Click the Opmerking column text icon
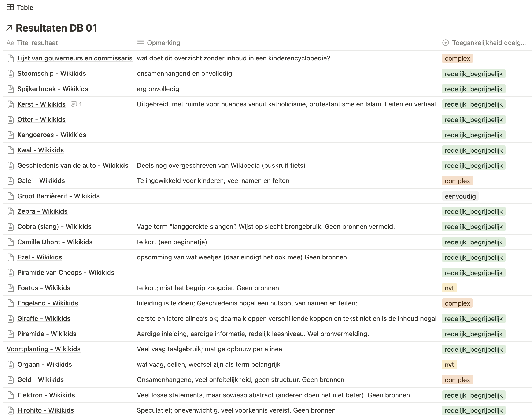Viewport: 532px width, 420px height. [140, 43]
